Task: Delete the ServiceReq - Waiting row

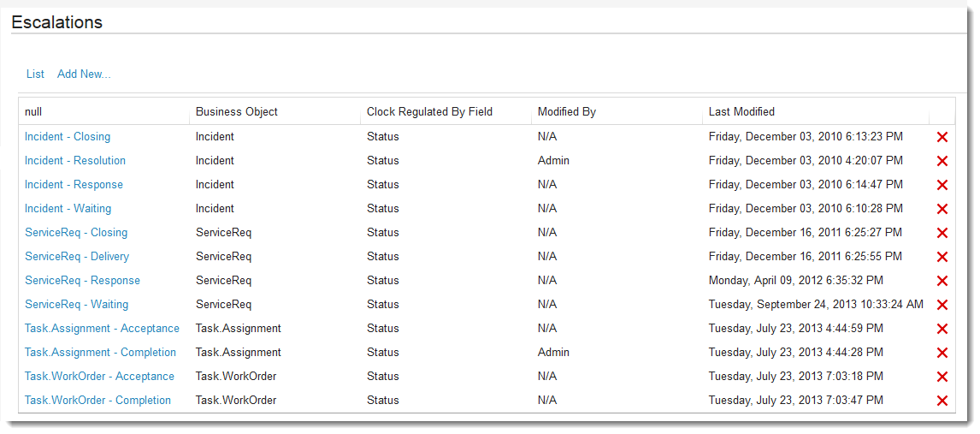Action: 942,305
